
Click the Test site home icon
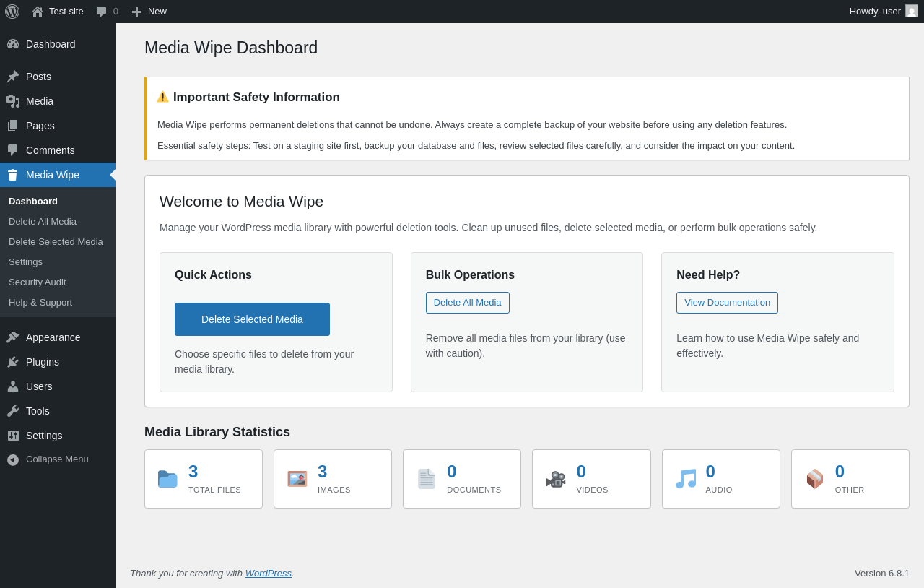point(38,12)
